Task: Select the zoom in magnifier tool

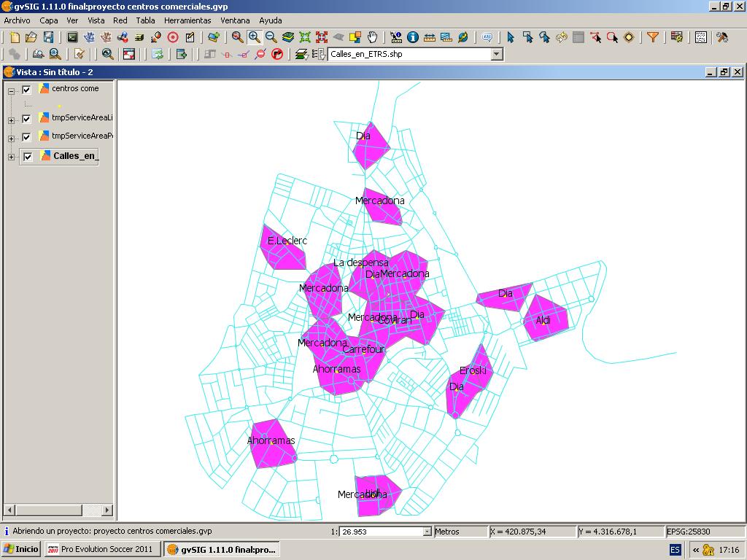Action: pos(255,37)
